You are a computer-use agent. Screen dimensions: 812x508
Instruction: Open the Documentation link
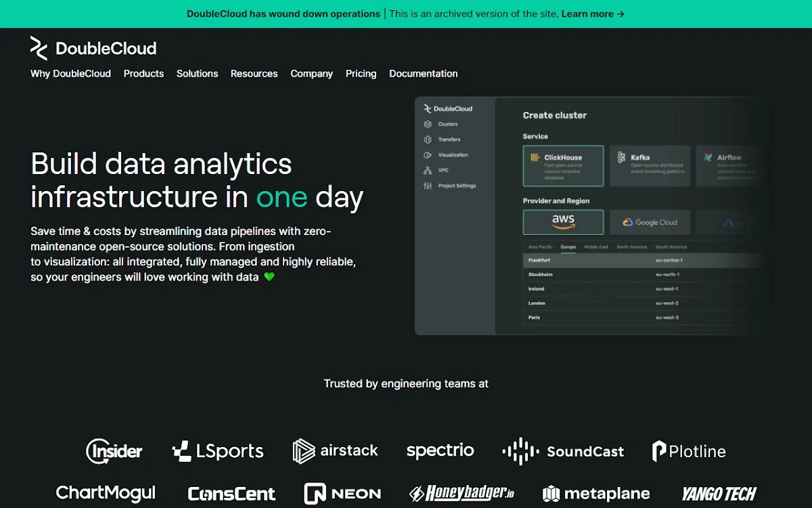click(x=423, y=74)
